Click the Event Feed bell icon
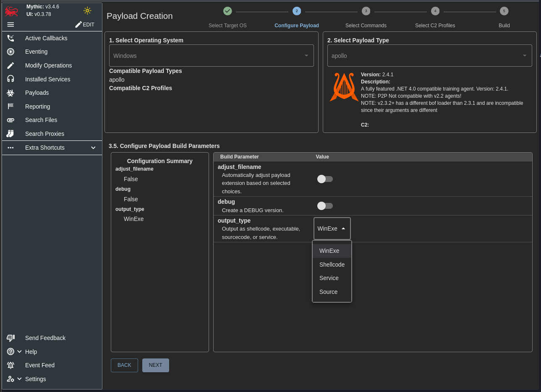 pos(11,365)
